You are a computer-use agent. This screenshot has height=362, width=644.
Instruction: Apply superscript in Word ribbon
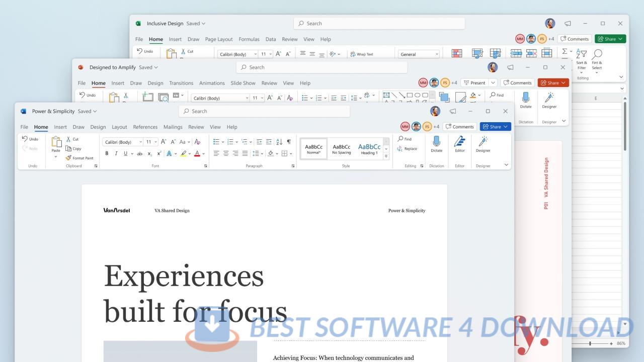point(159,153)
